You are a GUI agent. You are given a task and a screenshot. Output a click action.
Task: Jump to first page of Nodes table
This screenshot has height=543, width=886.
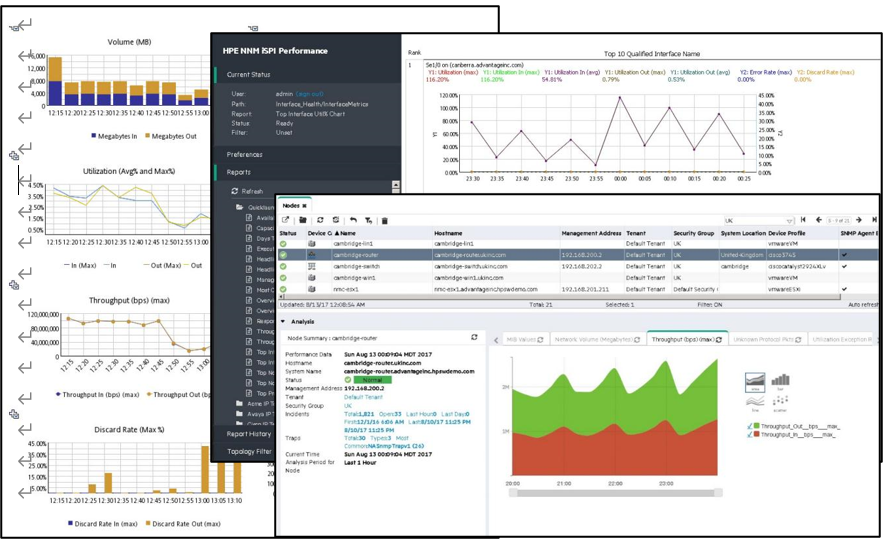pos(803,220)
